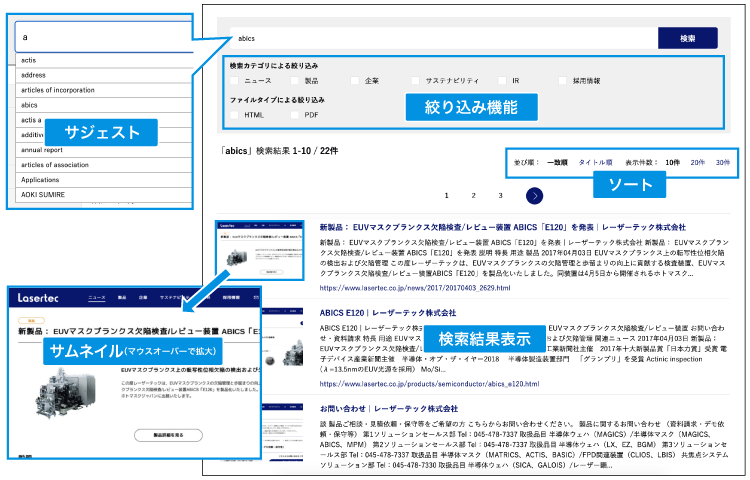
Task: Choose the 'actis a' suggestion entry
Action: point(31,120)
